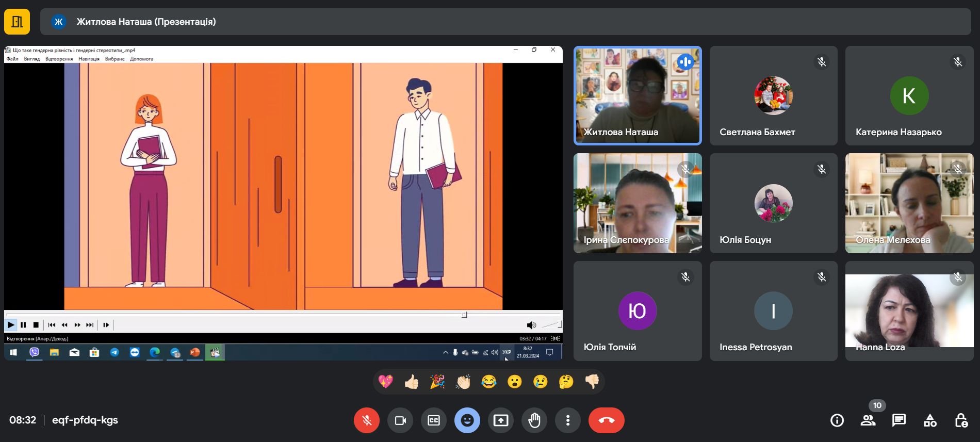Send the clapping hands reaction
980x442 pixels.
tap(463, 382)
